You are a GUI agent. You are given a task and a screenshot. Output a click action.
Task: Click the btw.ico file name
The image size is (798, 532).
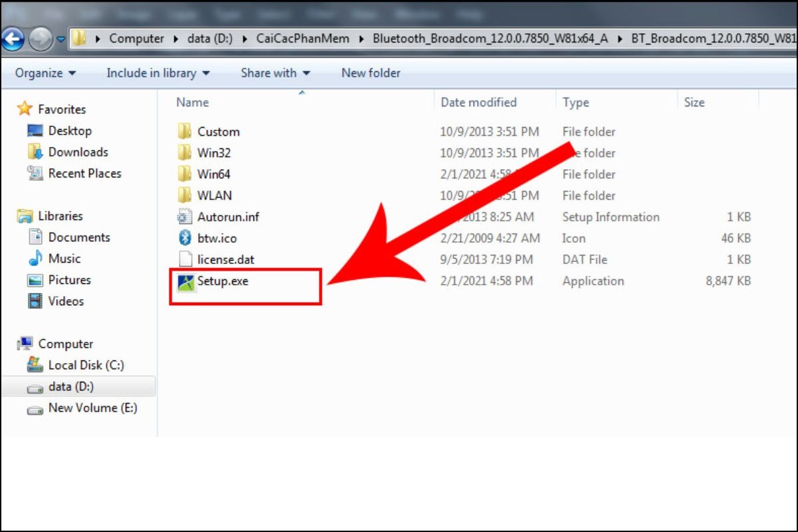coord(217,237)
